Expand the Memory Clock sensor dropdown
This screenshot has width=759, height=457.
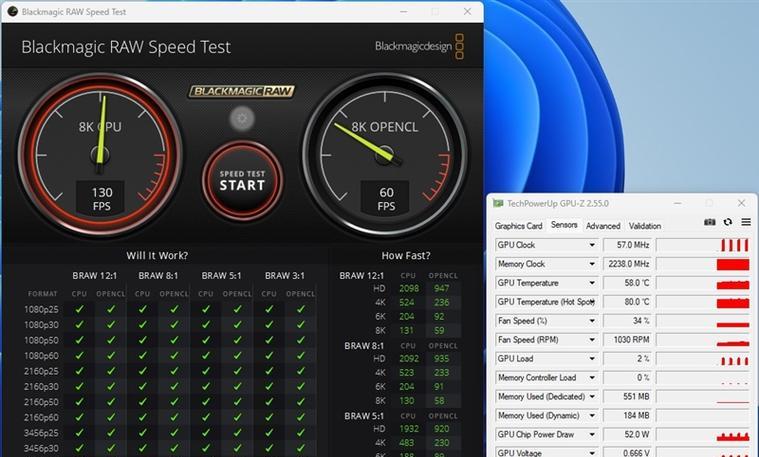[x=592, y=264]
